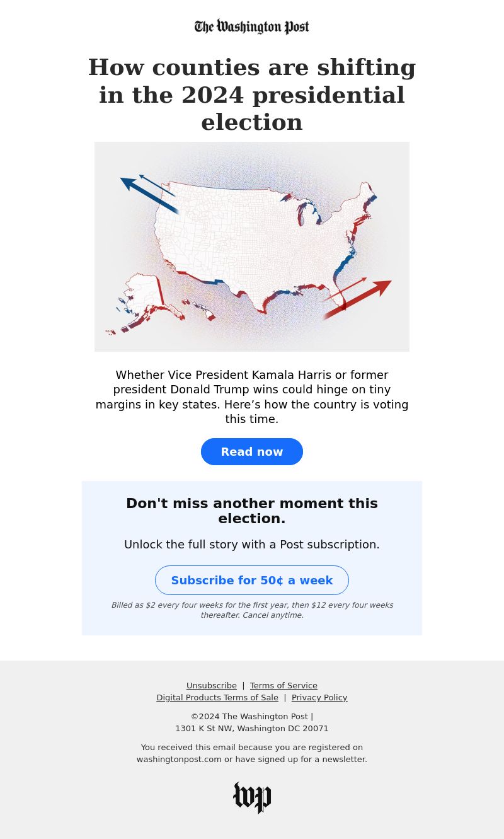
Task: Click the red arrow on the map
Action: coord(357,298)
